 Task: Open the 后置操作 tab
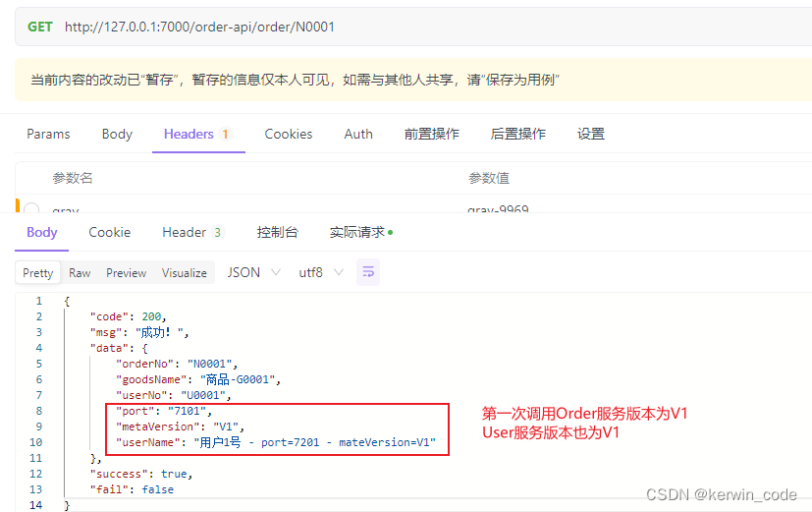[517, 135]
